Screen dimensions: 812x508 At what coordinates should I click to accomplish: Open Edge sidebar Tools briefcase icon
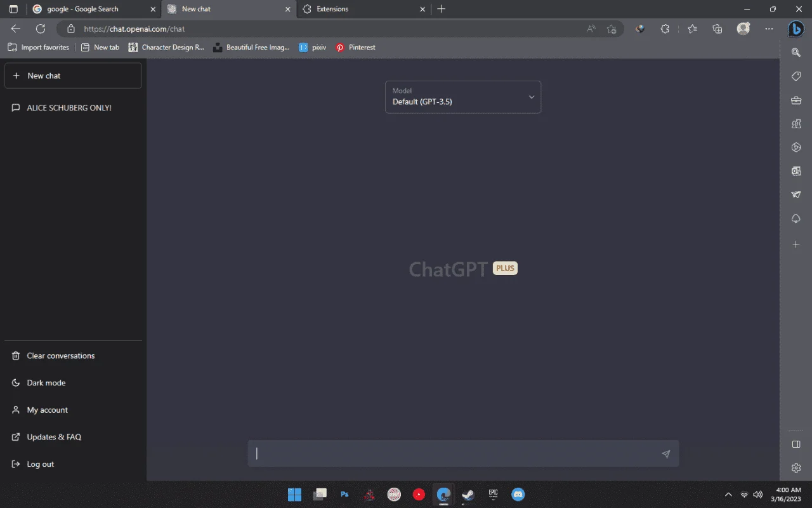(796, 100)
